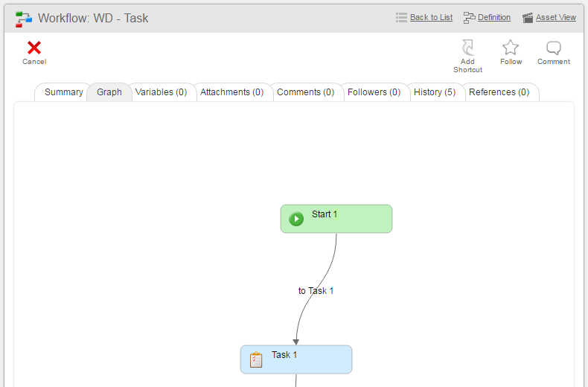Click the 'to Task 1' transition label

pos(316,291)
